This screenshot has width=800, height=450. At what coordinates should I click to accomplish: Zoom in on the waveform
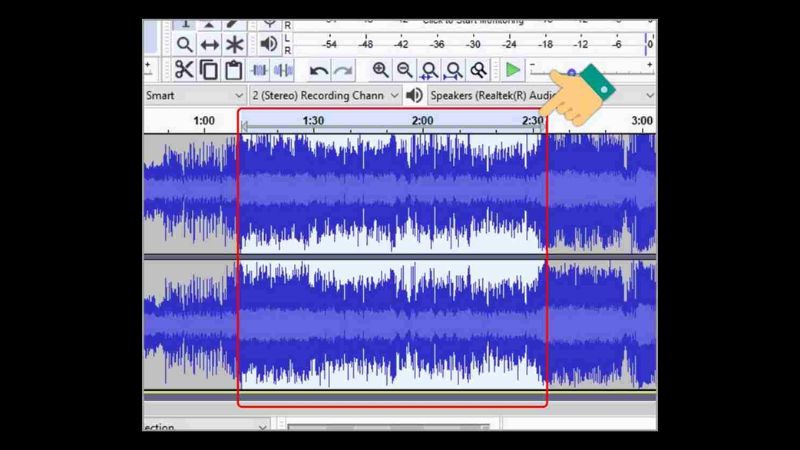pyautogui.click(x=380, y=70)
